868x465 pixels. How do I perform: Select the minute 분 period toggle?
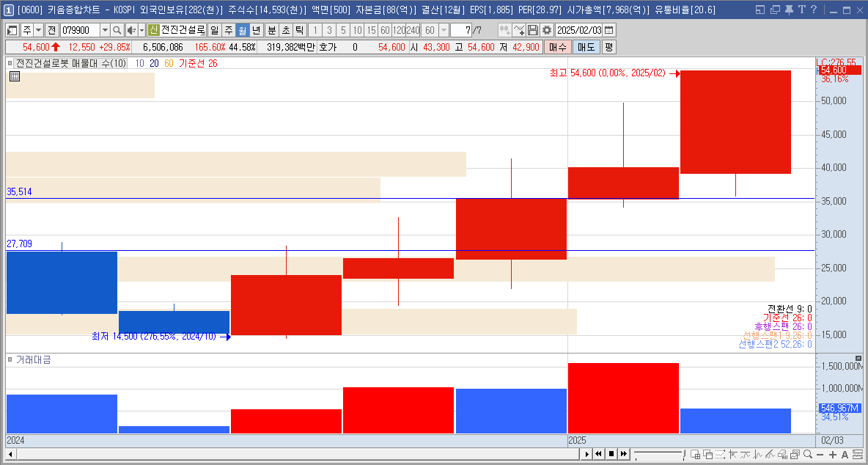(x=271, y=31)
